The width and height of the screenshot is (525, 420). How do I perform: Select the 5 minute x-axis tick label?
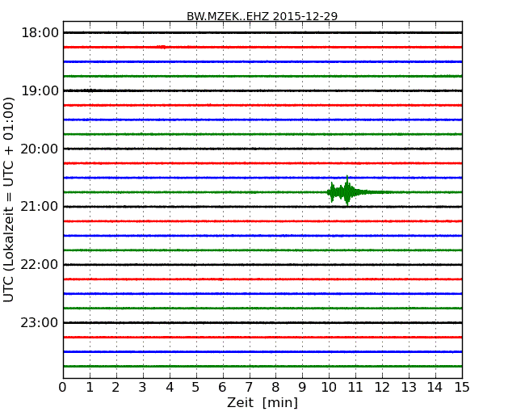point(196,388)
